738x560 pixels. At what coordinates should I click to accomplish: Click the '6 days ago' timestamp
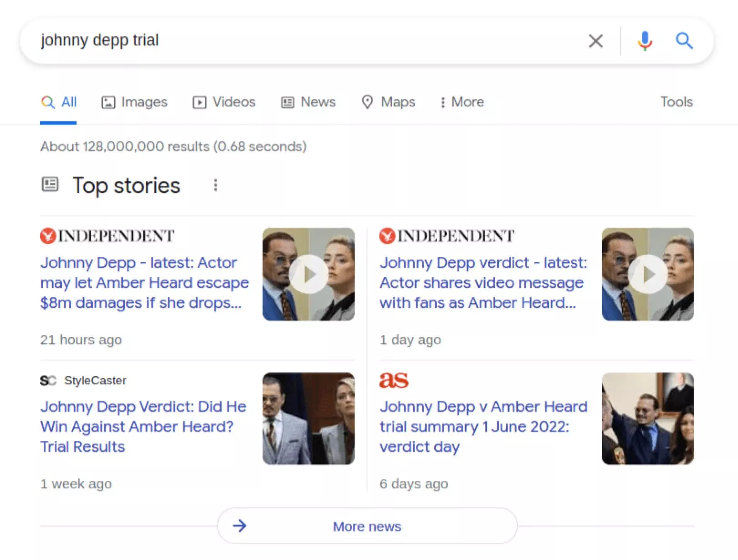tap(414, 484)
